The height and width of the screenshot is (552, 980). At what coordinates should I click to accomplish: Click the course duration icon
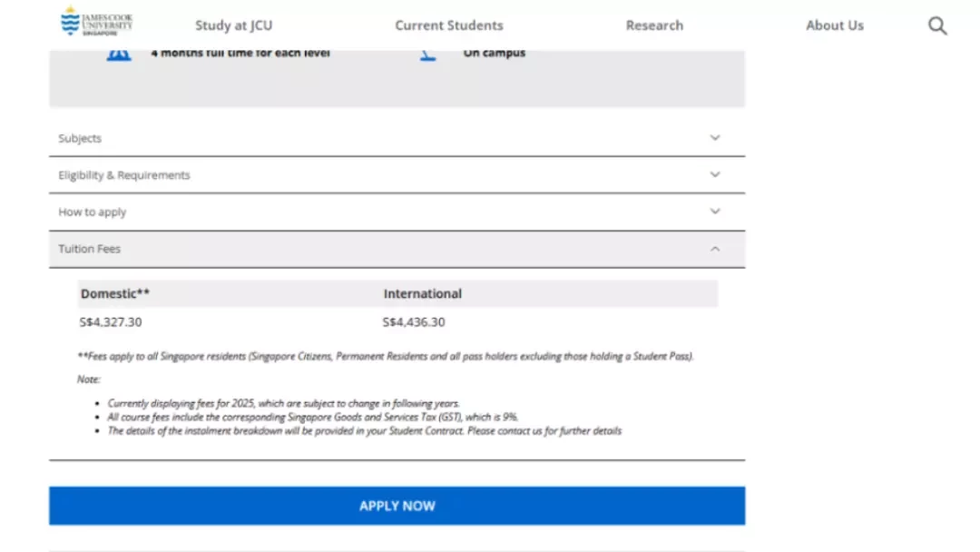point(119,55)
